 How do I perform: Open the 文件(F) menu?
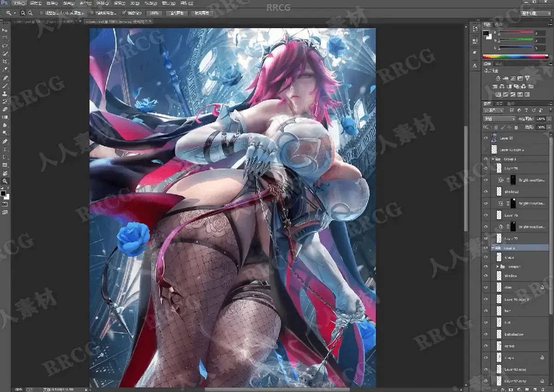19,3
